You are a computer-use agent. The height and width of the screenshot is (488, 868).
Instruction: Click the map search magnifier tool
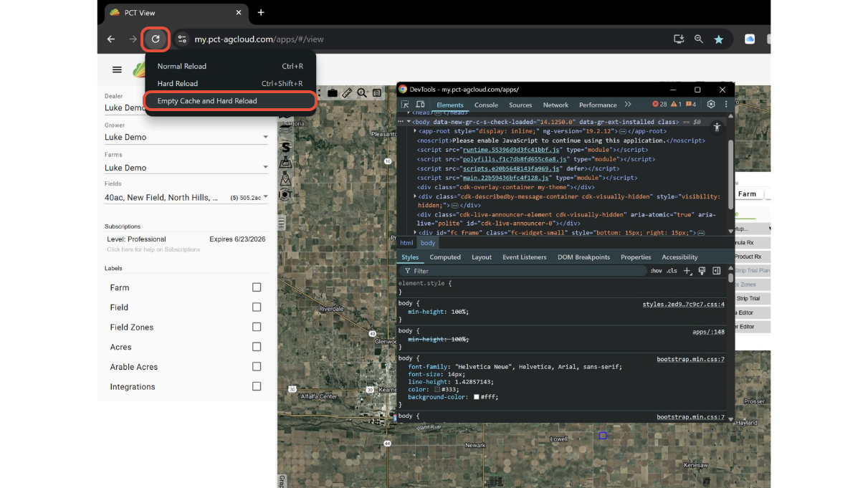(x=362, y=92)
